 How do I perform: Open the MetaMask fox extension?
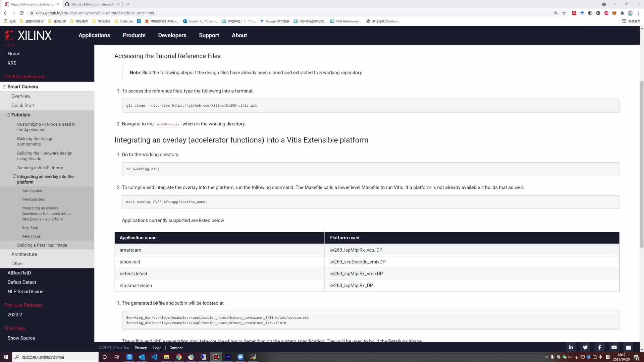(614, 13)
